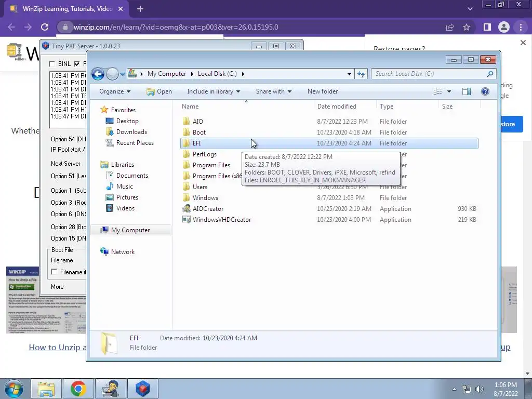Click the Chrome share page icon
This screenshot has height=399, width=532.
point(450,27)
